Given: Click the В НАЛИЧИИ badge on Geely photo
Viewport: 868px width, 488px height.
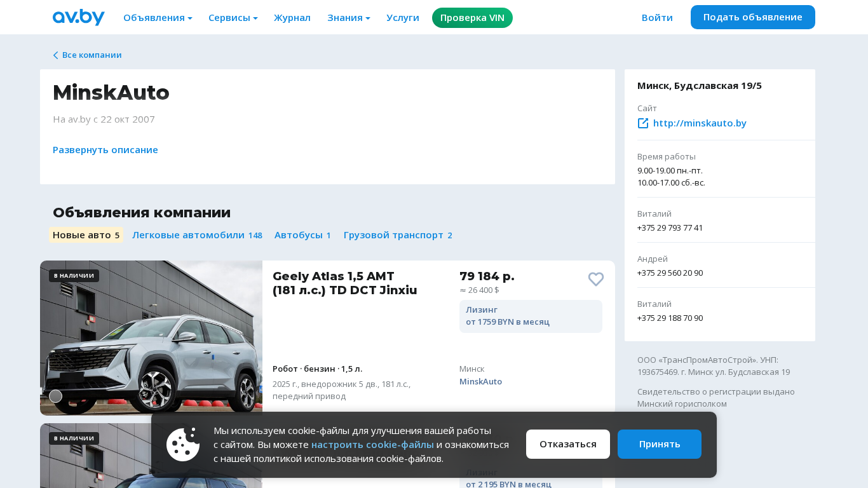Looking at the screenshot, I should tap(74, 276).
